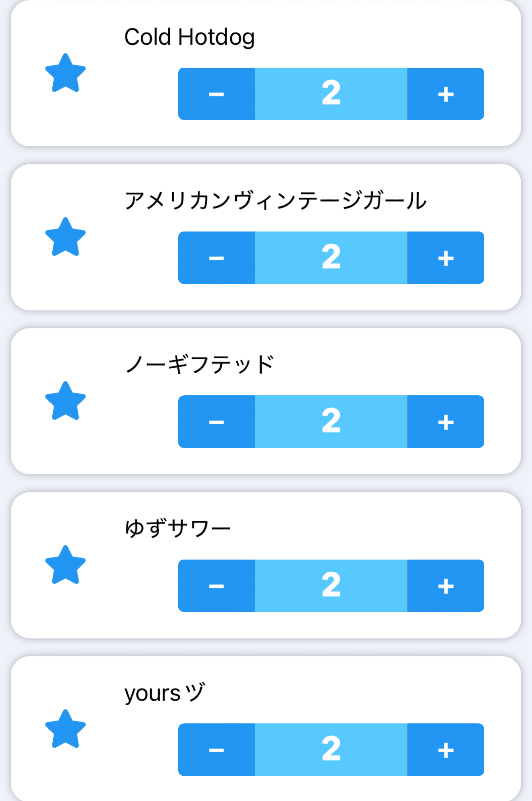Viewport: 532px width, 801px height.
Task: Increase the Cold Hotdog count
Action: [x=445, y=94]
